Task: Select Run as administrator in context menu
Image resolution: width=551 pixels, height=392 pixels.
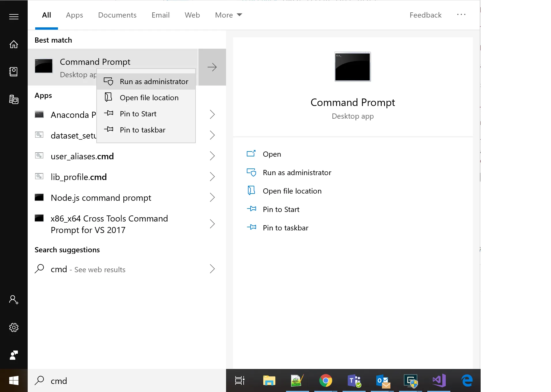Action: coord(154,82)
